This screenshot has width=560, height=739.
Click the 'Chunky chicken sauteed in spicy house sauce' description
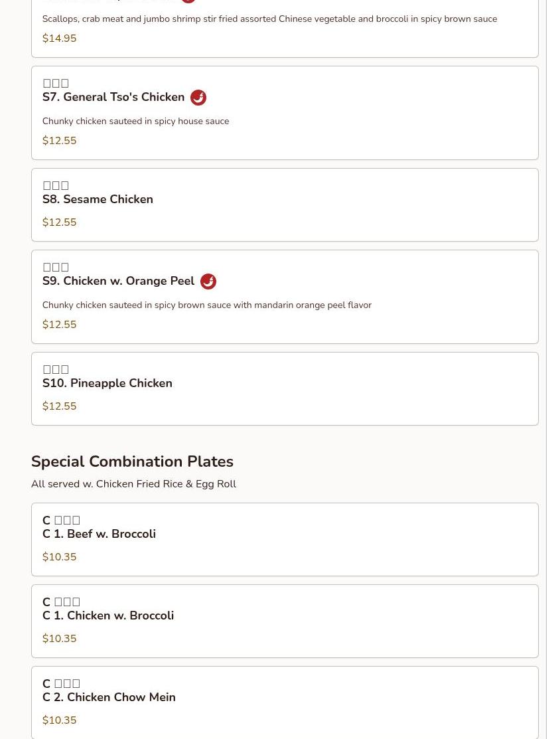tap(135, 121)
